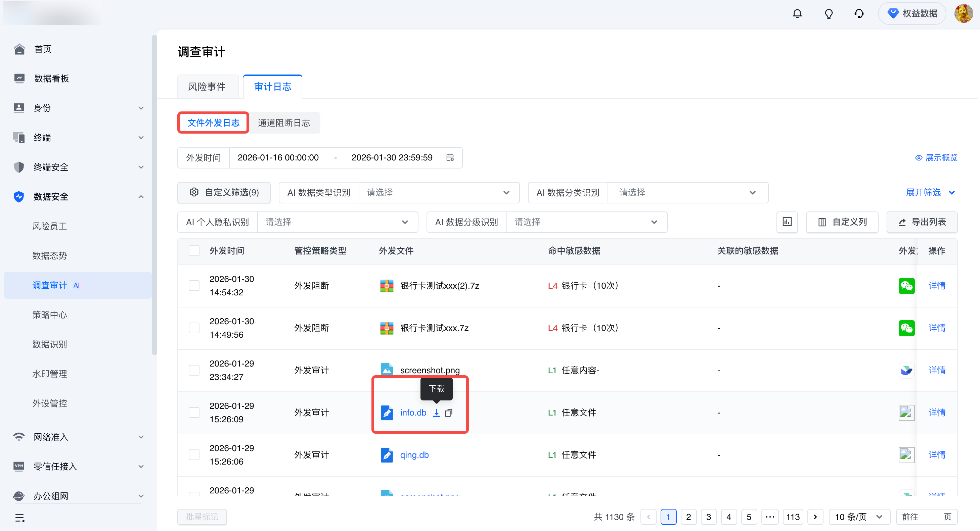Click 展开筛选 to show more filters

tap(931, 192)
